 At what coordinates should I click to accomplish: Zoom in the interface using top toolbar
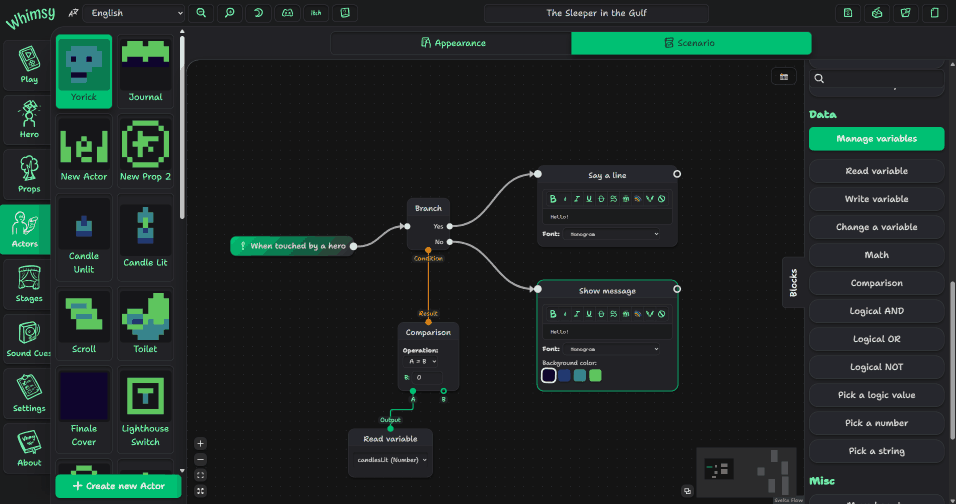230,13
